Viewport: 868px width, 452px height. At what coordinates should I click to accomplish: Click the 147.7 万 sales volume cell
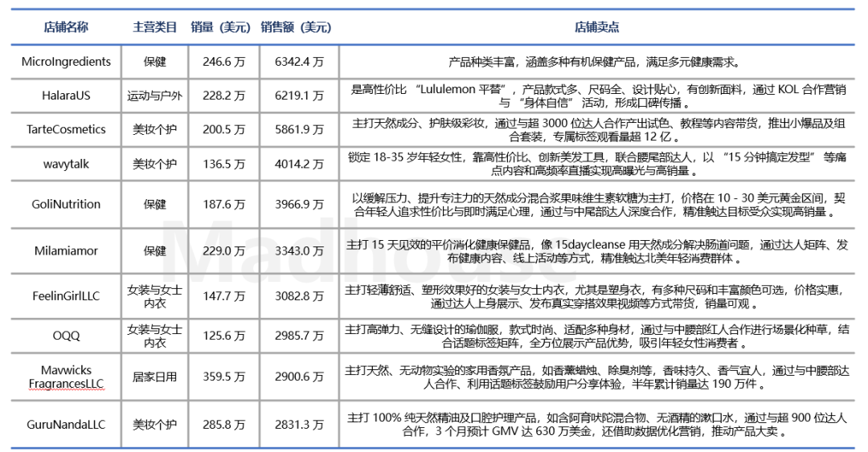[x=223, y=296]
